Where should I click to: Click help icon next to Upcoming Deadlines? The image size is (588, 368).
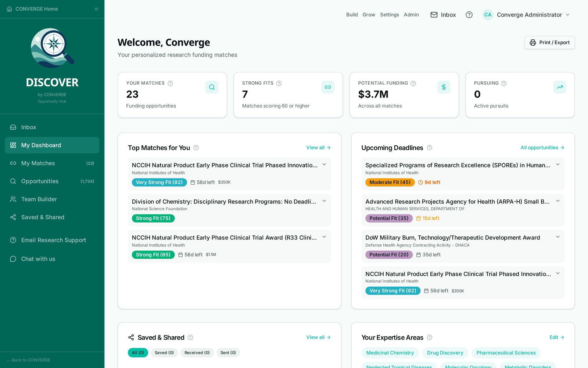click(x=429, y=148)
